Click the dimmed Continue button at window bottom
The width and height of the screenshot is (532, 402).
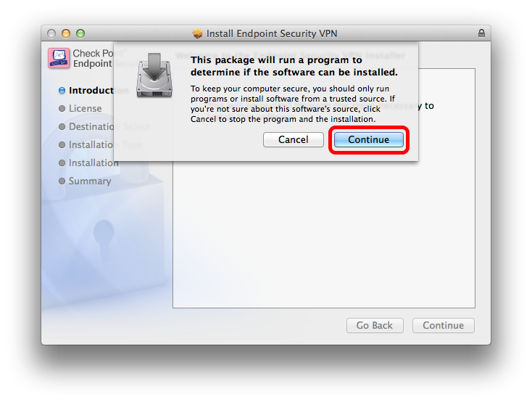click(444, 326)
